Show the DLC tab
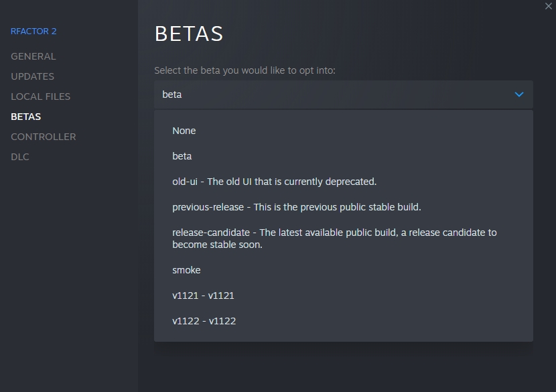Viewport: 556px width, 392px height. tap(20, 157)
